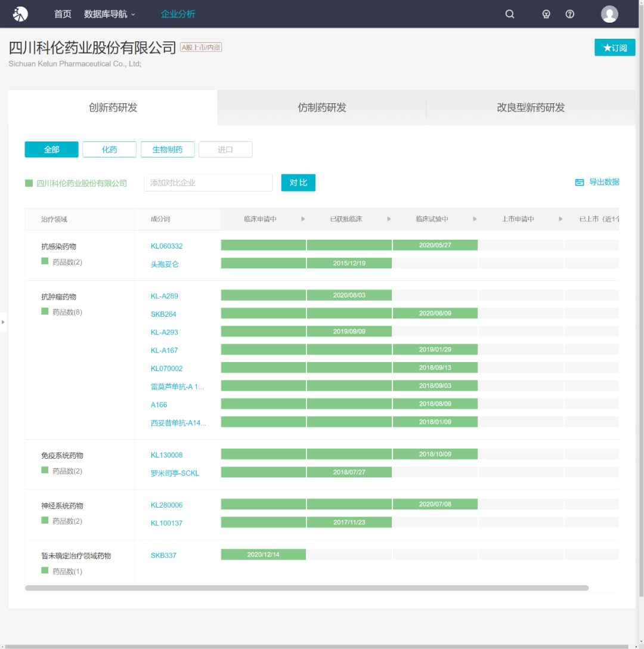Click the 抗感染药物 category label
The height and width of the screenshot is (649, 644).
58,246
